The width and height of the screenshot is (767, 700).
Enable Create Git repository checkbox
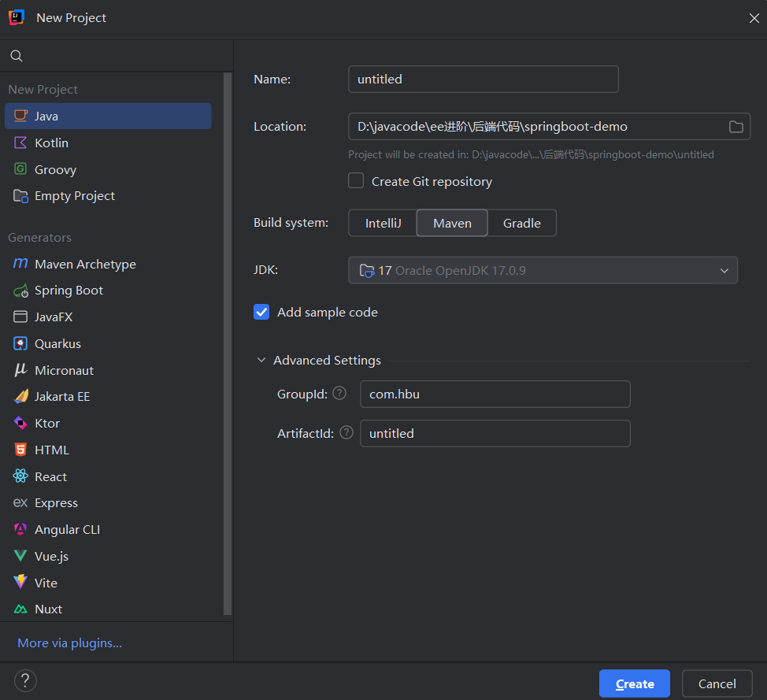click(x=356, y=180)
